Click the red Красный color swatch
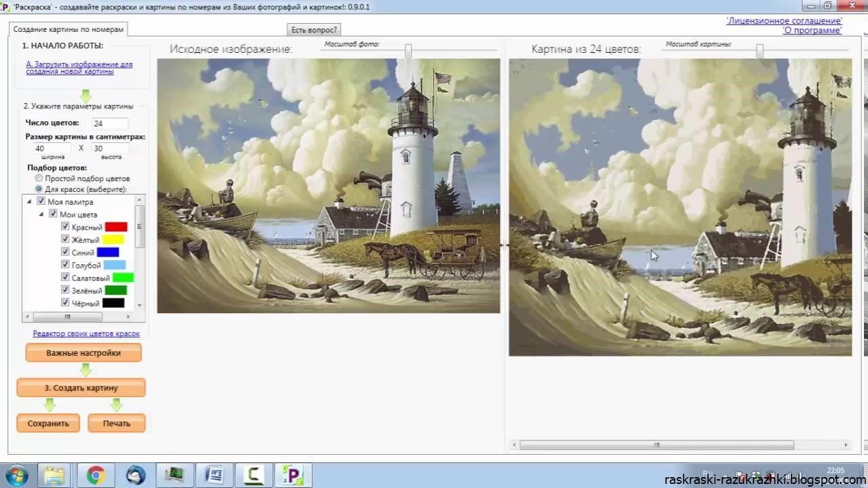 [x=116, y=227]
